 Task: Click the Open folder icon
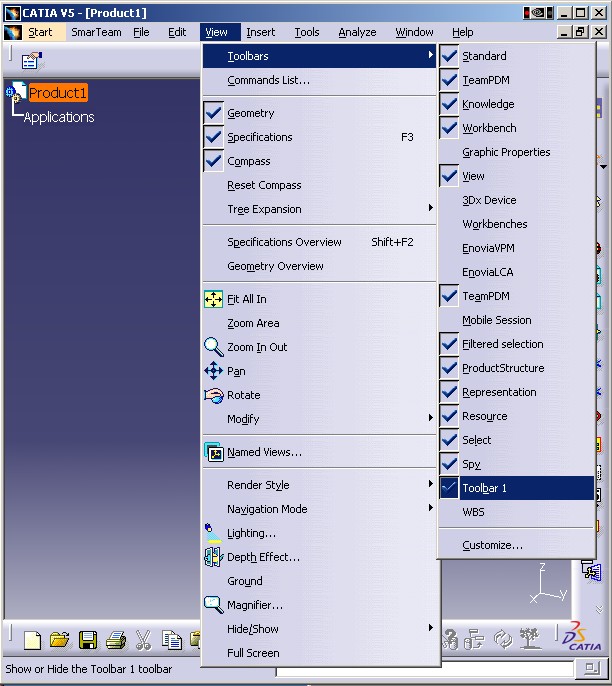tap(59, 640)
